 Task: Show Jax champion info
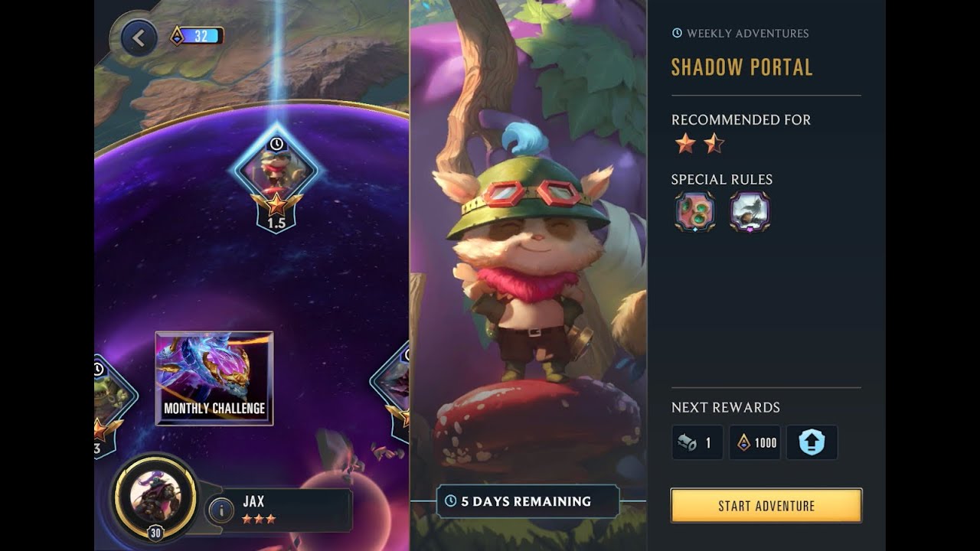coord(220,509)
